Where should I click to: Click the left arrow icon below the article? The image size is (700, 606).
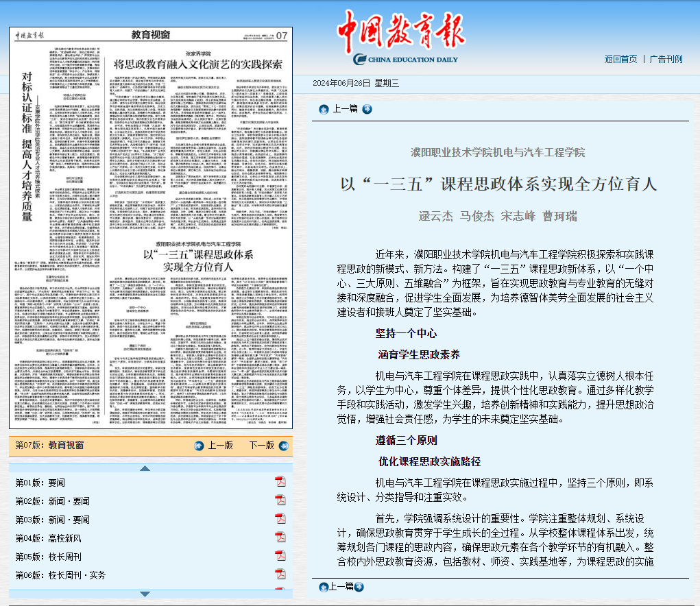(324, 587)
